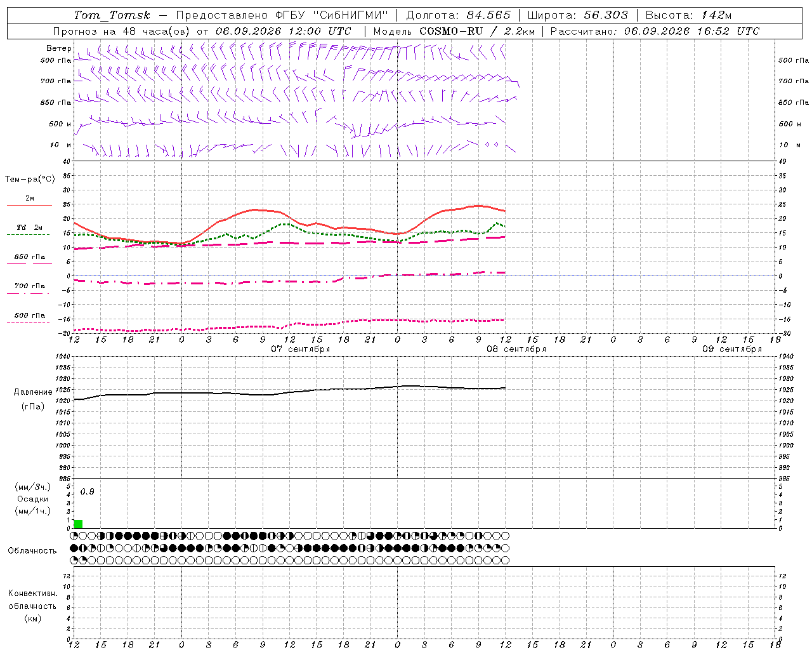Click the Давление (гПа) axis label
Screen dimensions: 812x650
(33, 399)
